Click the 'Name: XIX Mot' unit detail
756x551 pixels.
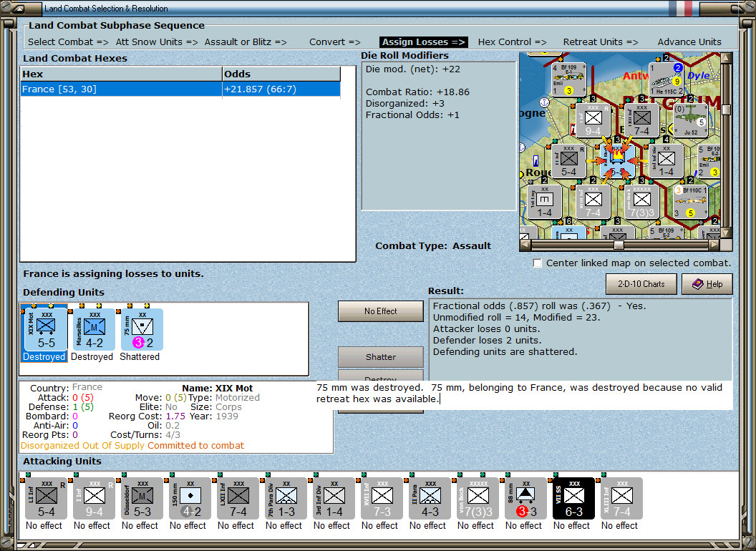[218, 388]
